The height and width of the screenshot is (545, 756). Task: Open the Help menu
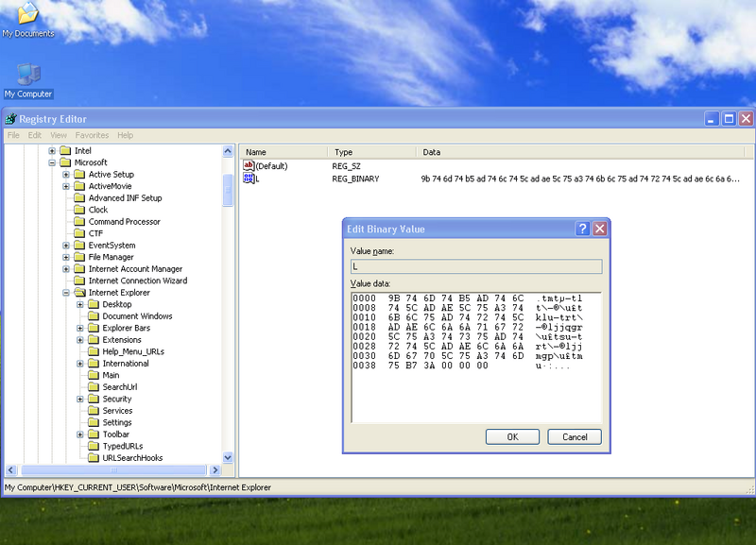(x=126, y=135)
